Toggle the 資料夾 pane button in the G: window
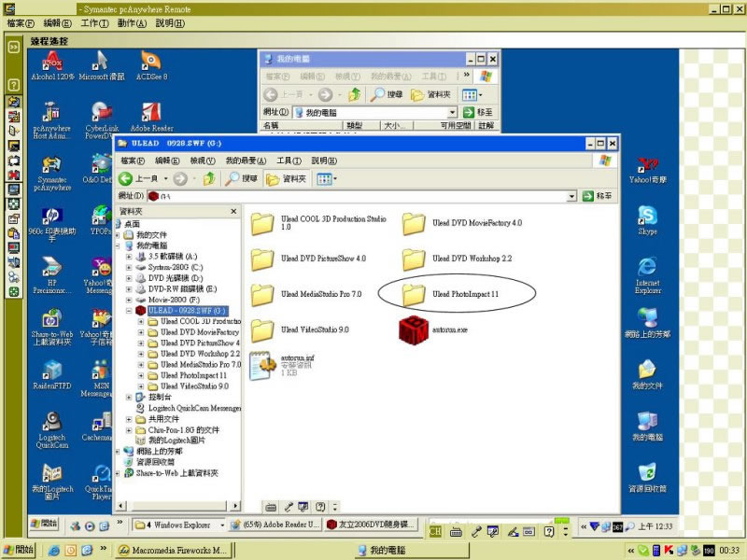Screen dimensions: 747x560 [286, 178]
